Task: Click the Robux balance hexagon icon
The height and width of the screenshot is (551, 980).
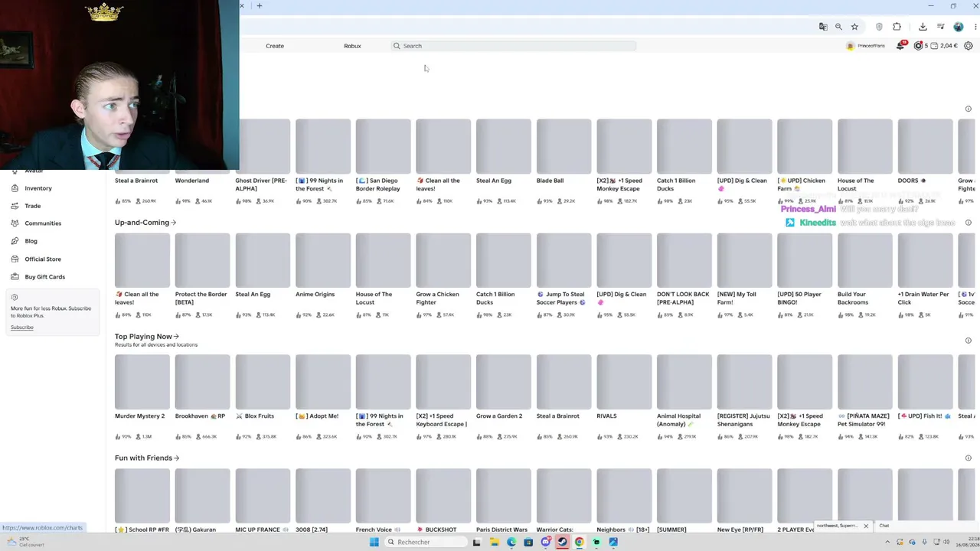Action: (x=918, y=46)
